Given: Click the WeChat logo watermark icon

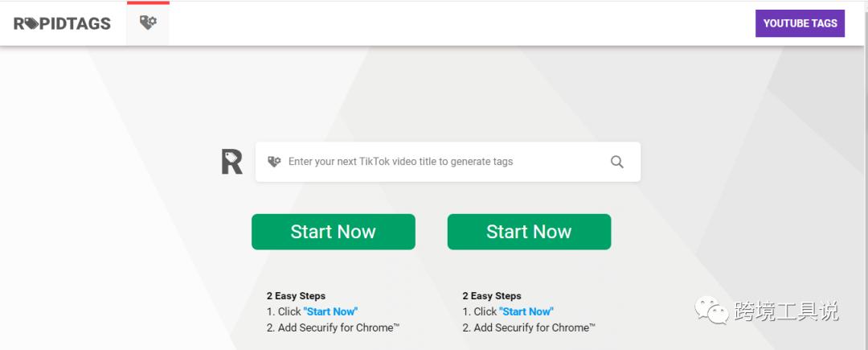Looking at the screenshot, I should coord(712,311).
